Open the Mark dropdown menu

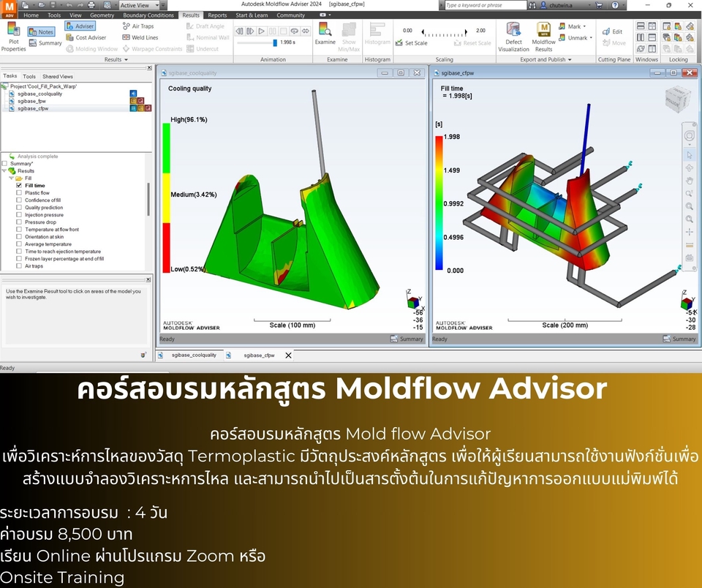point(583,26)
